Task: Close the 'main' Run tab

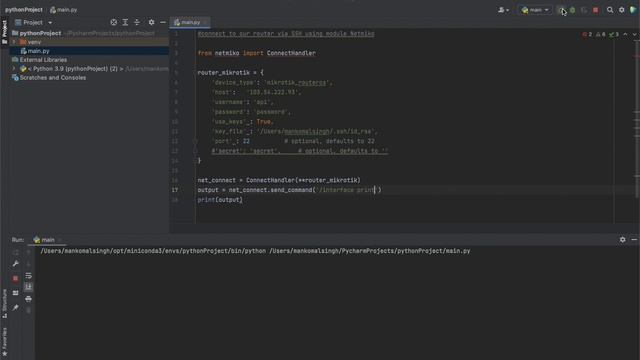Action: point(60,240)
